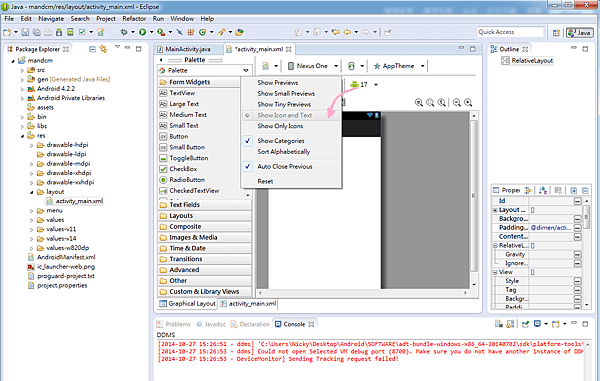Toggle Auto Close Previous menu option
This screenshot has width=600, height=381.
(x=291, y=166)
